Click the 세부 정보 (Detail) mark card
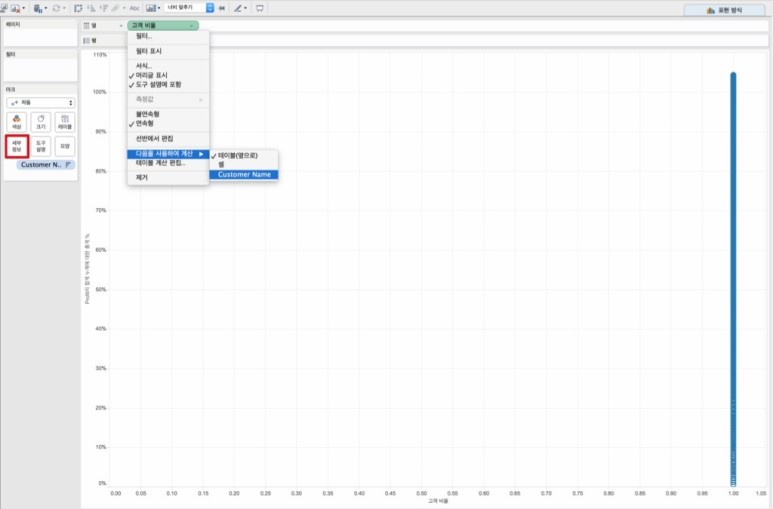773x509 pixels. click(x=17, y=146)
